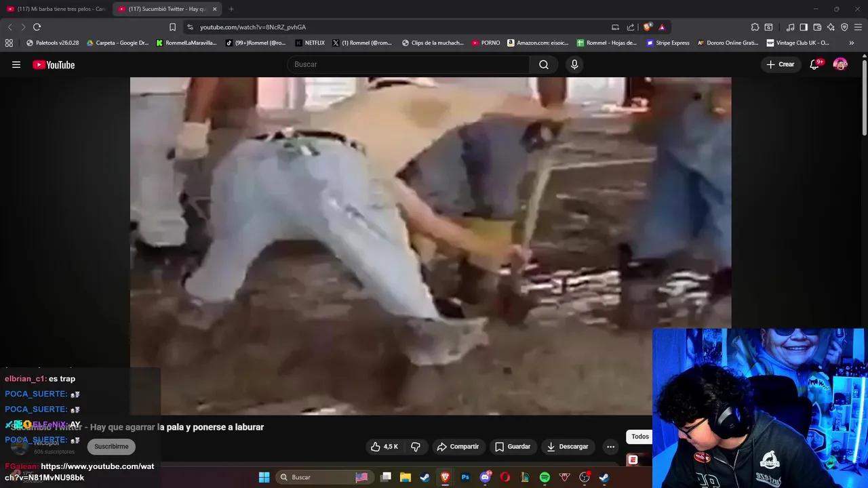Open Brave Rewards triangle icon
Screen dimensions: 868x488
662,27
